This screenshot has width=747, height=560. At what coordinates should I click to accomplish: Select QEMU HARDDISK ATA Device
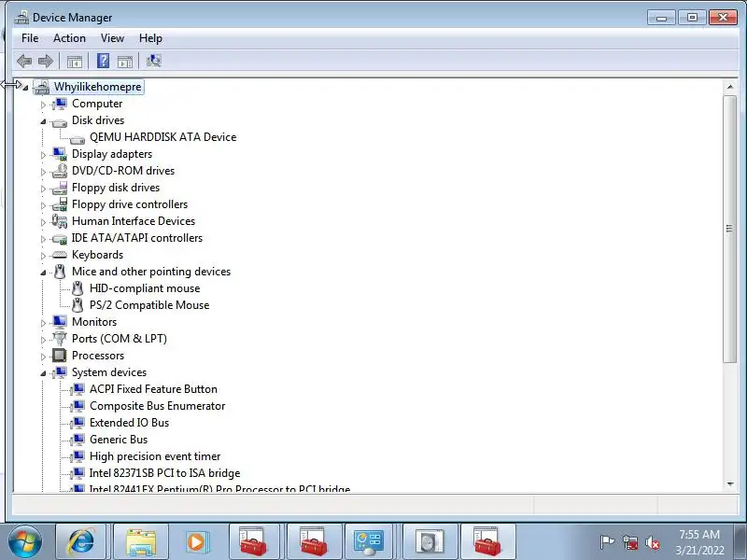click(x=162, y=137)
